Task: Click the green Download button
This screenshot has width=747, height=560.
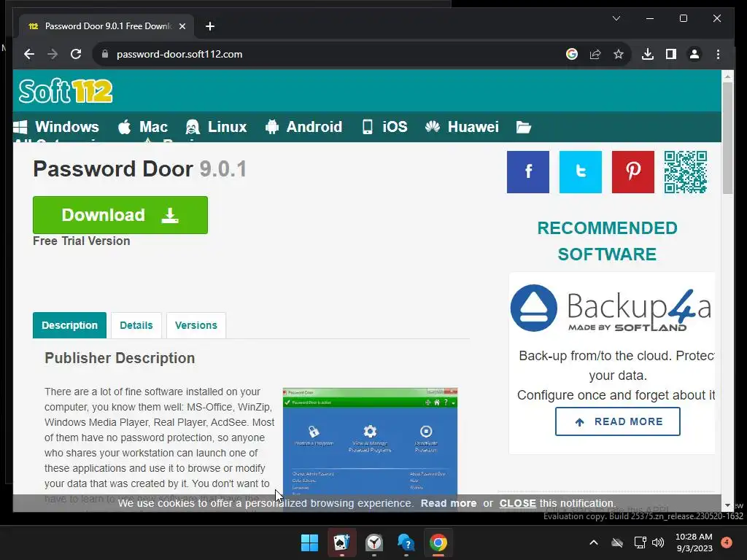Action: point(120,215)
